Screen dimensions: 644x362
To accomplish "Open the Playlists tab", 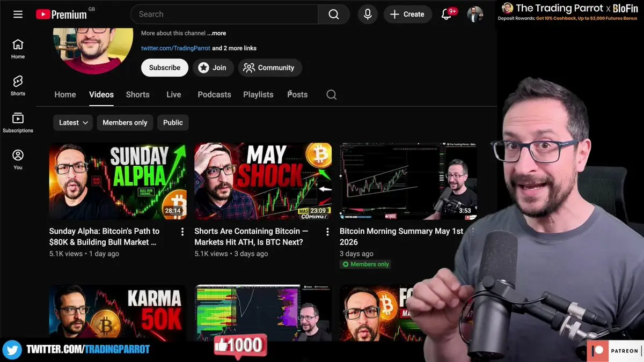I will 258,94.
